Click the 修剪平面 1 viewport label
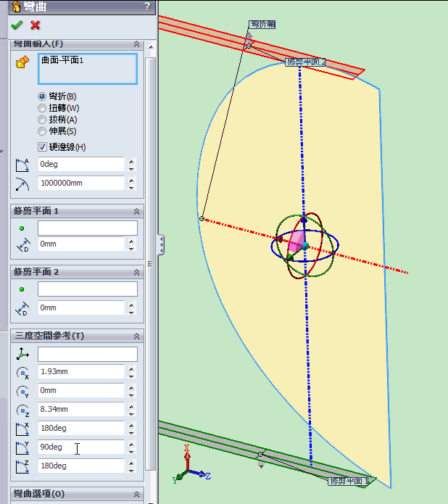Image resolution: width=448 pixels, height=504 pixels. pyautogui.click(x=348, y=482)
